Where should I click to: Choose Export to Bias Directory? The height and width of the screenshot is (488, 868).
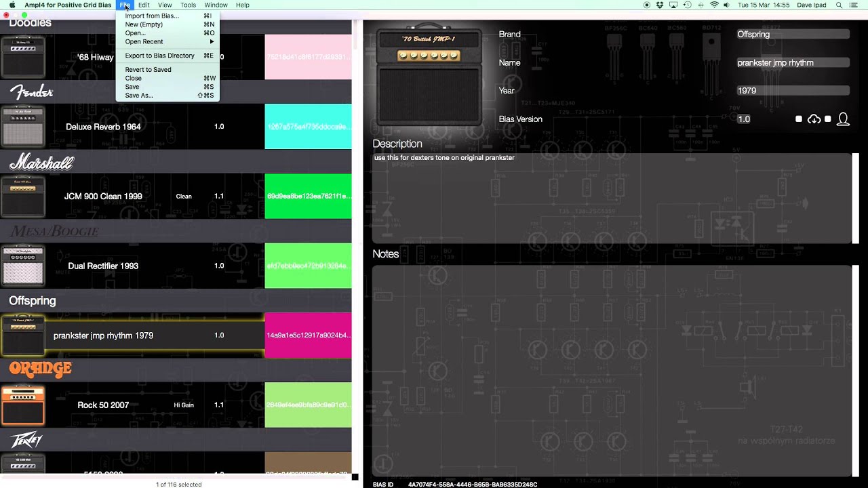pyautogui.click(x=167, y=56)
